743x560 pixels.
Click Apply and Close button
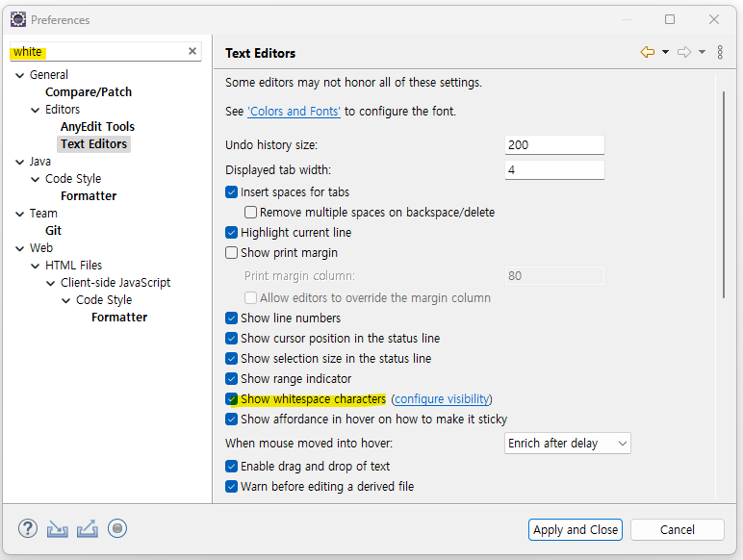[576, 529]
